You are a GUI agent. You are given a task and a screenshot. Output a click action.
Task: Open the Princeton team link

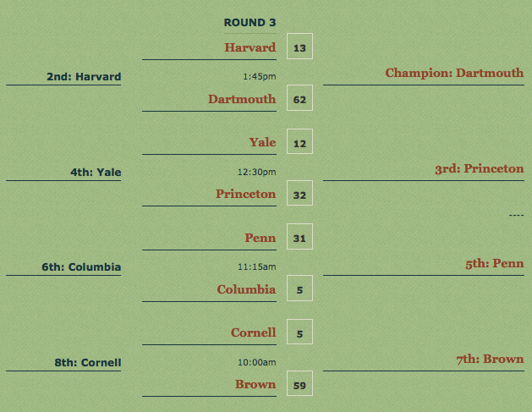pyautogui.click(x=245, y=194)
